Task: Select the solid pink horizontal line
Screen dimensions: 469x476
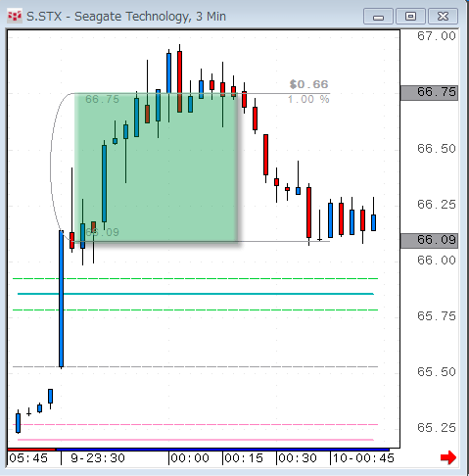Action: coord(196,440)
